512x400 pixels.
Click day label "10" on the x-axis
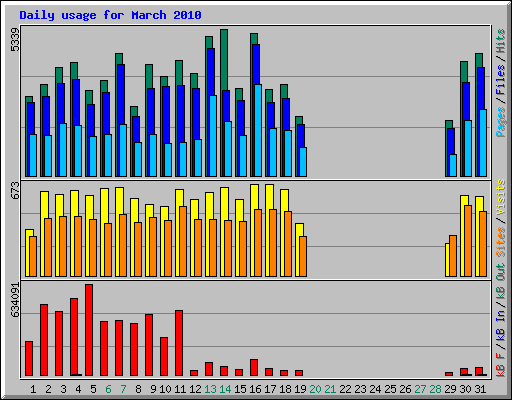165,389
